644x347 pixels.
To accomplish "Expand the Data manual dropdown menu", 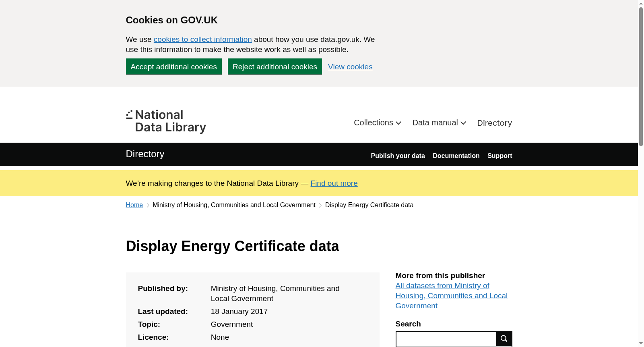I will pos(439,123).
